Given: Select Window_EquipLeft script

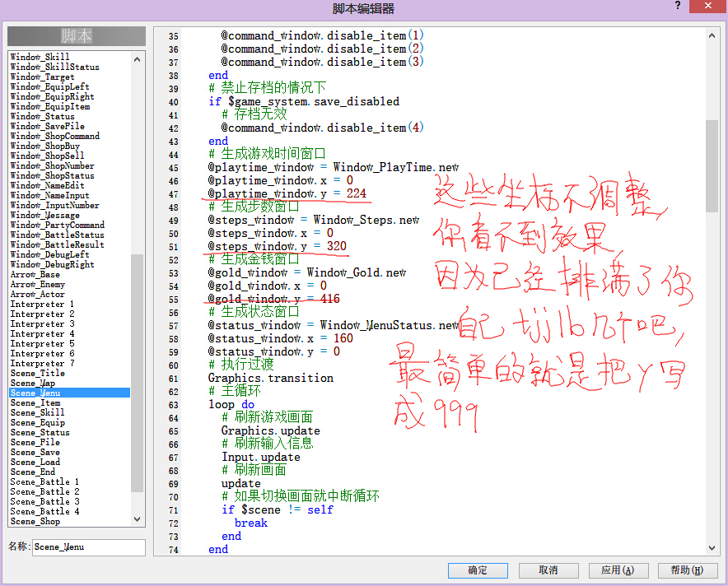Looking at the screenshot, I should click(x=49, y=86).
